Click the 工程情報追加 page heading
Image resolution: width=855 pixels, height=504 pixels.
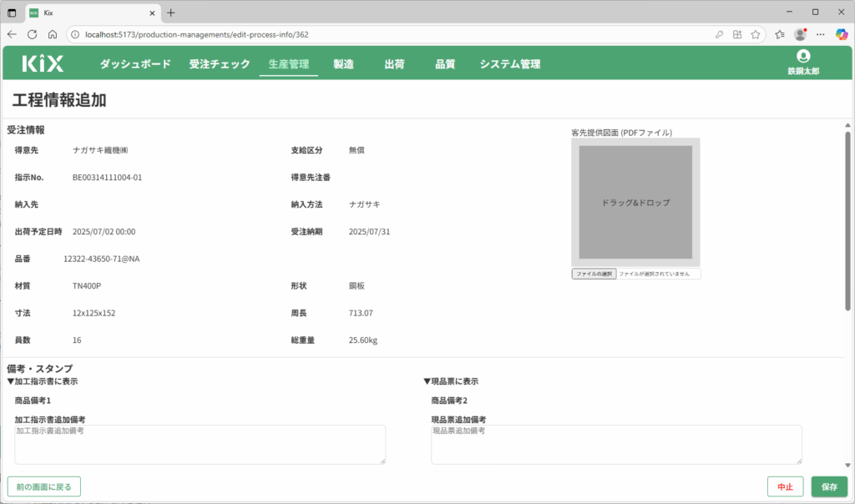click(x=59, y=100)
